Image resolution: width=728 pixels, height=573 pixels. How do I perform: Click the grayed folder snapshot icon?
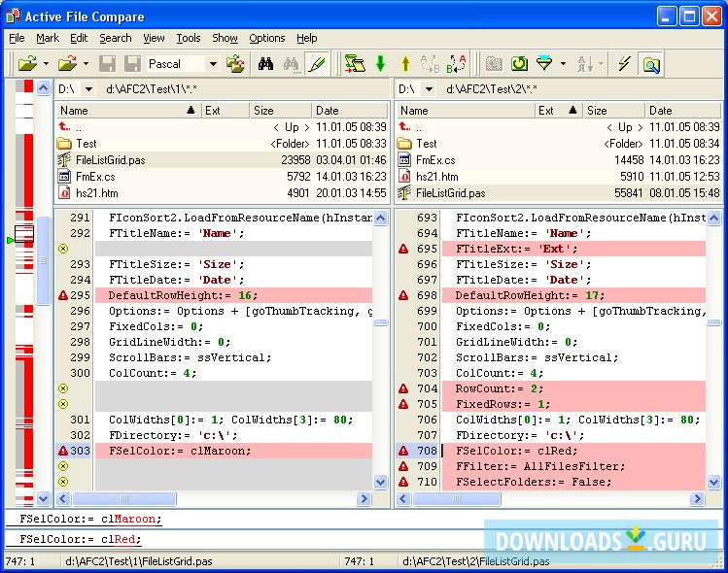(494, 63)
